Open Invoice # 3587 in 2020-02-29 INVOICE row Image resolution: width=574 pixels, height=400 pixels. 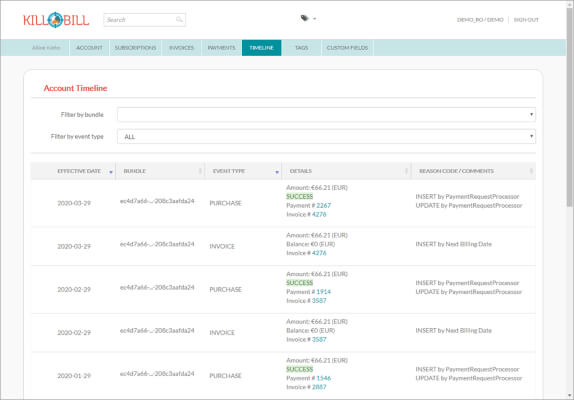point(319,340)
